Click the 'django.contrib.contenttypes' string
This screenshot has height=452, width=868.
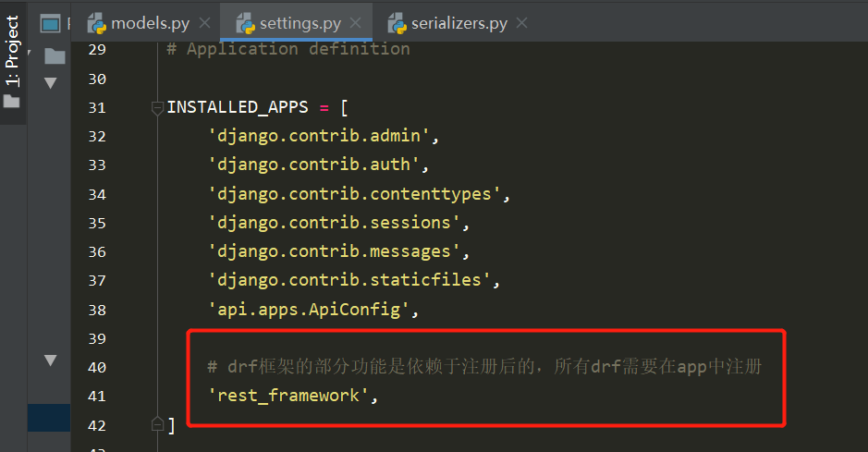[354, 194]
